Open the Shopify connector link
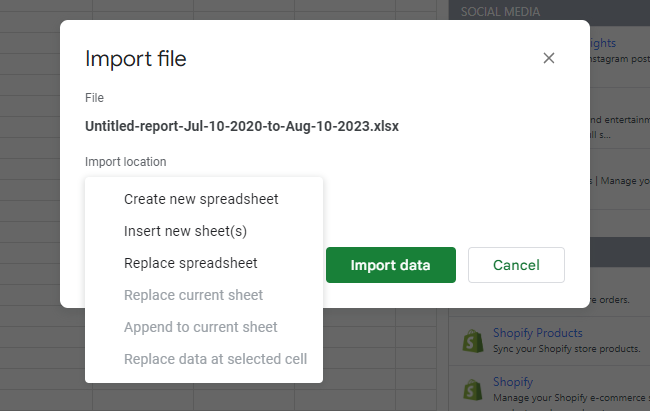Viewport: 650px width, 411px height. (x=514, y=382)
